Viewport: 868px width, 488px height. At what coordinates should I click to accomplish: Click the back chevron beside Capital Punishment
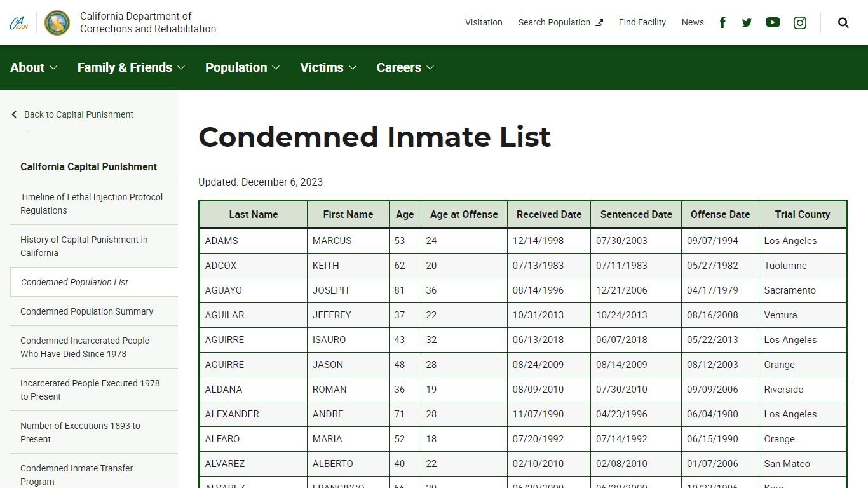(14, 114)
